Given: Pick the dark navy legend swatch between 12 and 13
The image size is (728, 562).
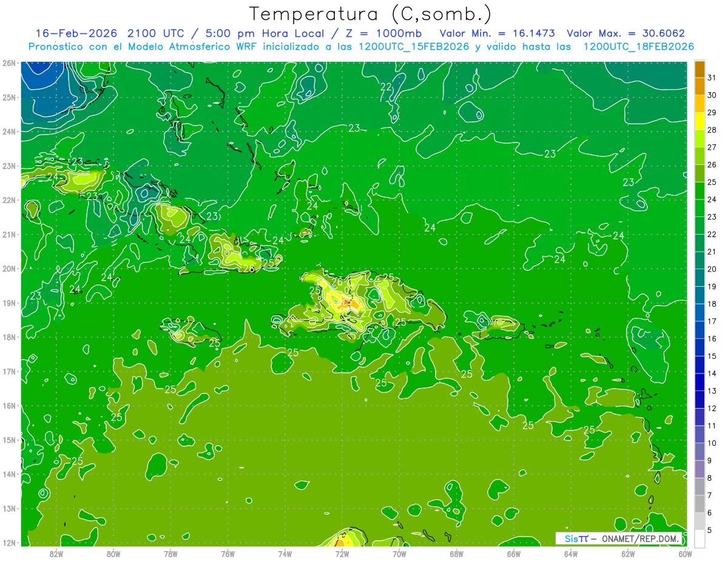Looking at the screenshot, I should [x=699, y=400].
